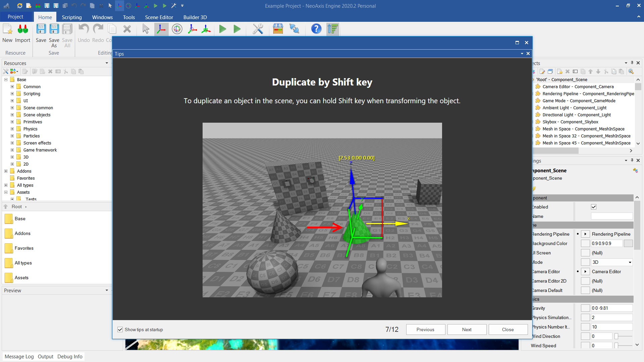Image resolution: width=644 pixels, height=362 pixels.
Task: Switch to the Output tab
Action: pos(45,356)
